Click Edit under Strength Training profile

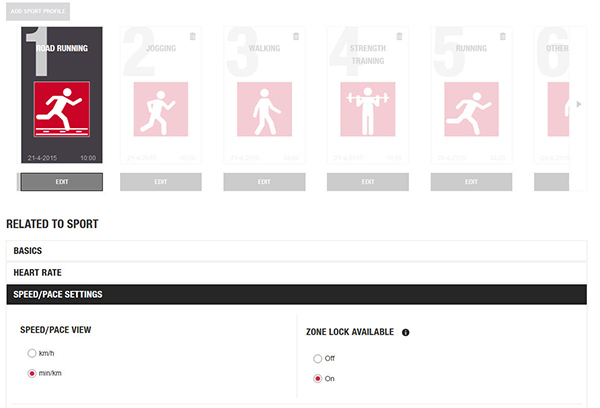[367, 182]
